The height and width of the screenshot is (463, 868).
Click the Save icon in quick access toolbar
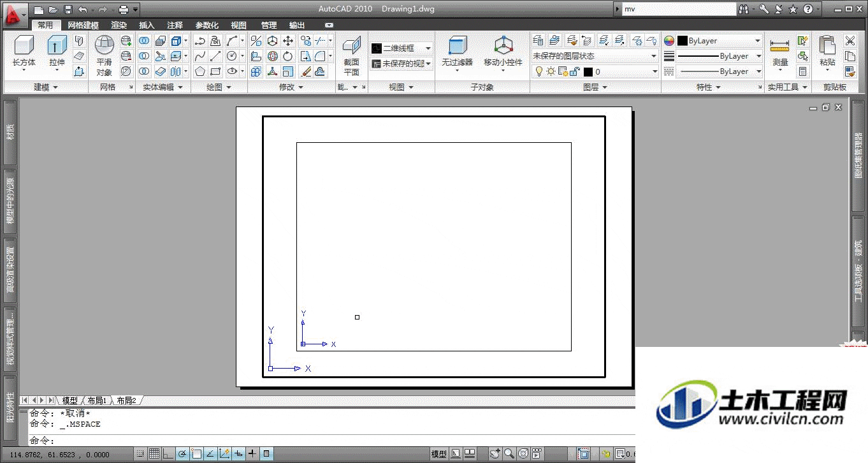68,10
